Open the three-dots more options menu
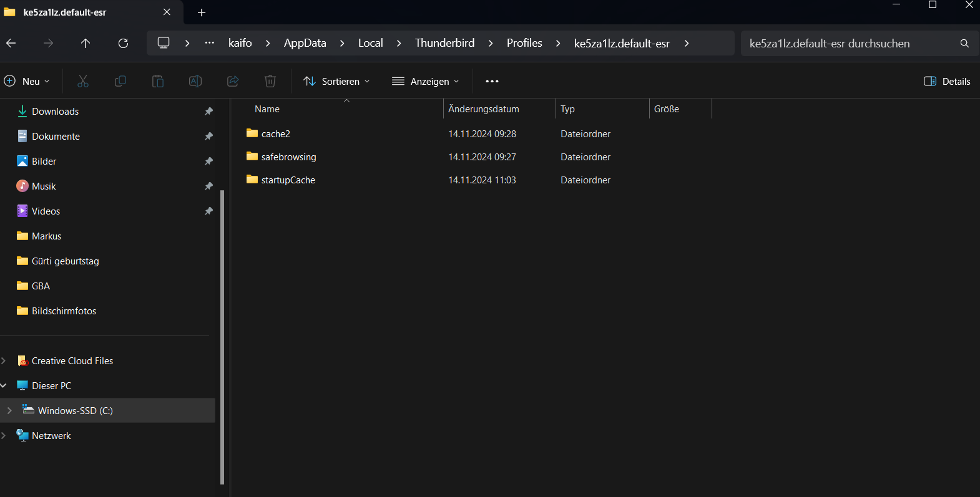980x497 pixels. 492,81
